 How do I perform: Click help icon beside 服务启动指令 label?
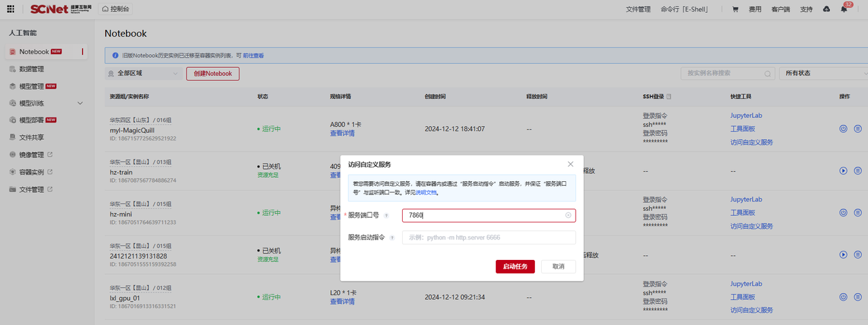[x=392, y=237]
